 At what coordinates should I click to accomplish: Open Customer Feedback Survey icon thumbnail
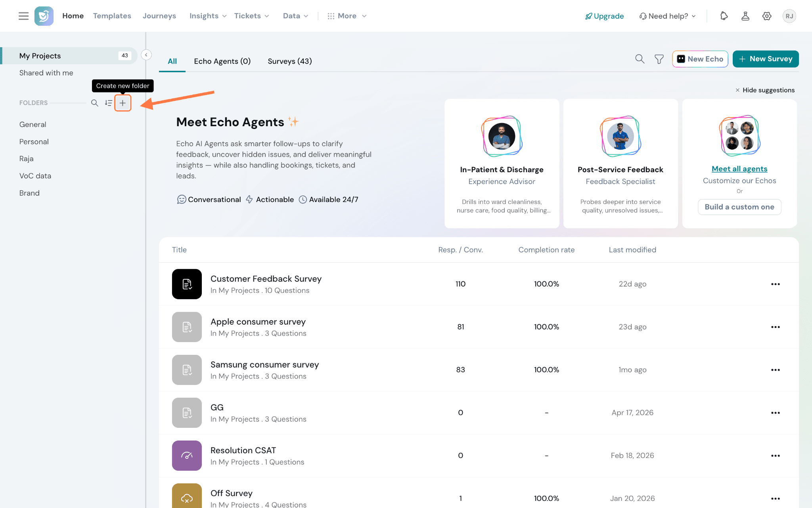click(187, 284)
